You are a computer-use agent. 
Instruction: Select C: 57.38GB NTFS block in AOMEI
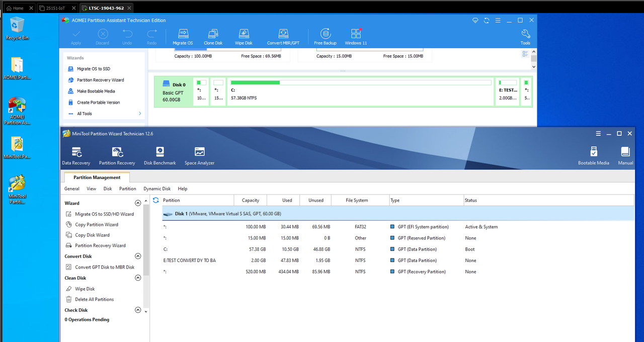point(361,92)
